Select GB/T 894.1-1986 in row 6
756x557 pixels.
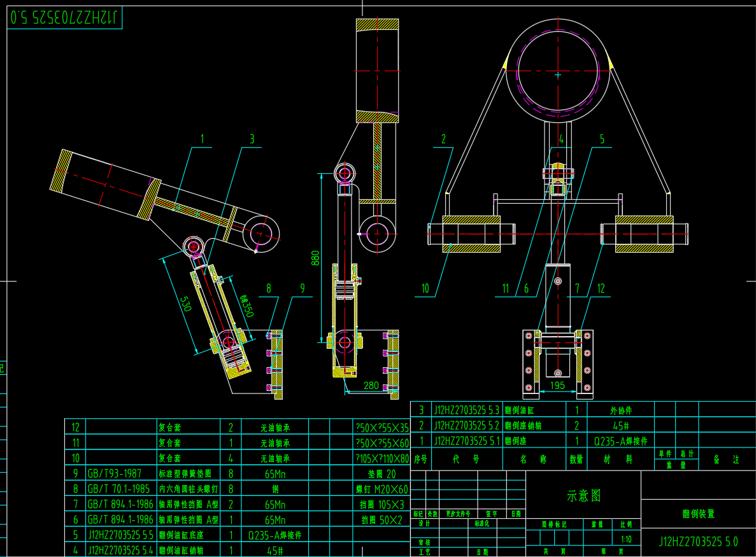coord(120,520)
